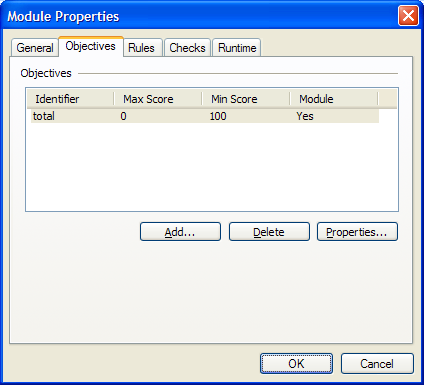Click the Max Score column header

click(158, 99)
